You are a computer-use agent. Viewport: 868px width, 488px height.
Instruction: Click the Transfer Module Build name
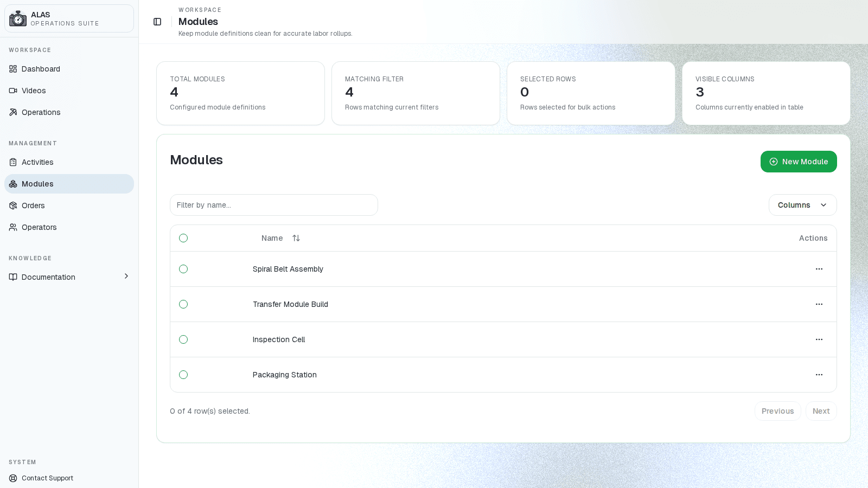[290, 304]
